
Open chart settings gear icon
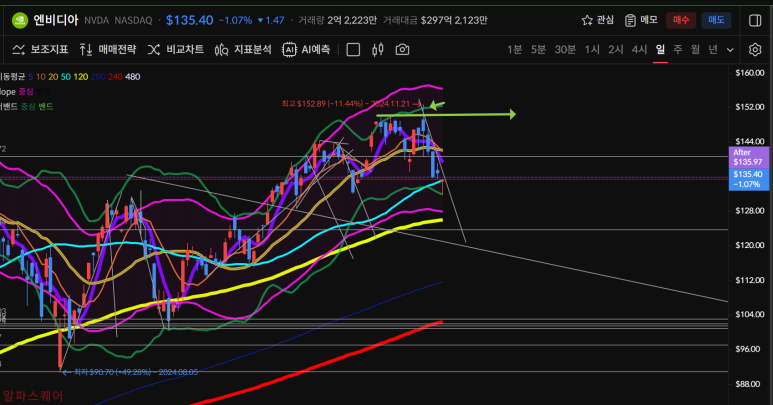[755, 50]
